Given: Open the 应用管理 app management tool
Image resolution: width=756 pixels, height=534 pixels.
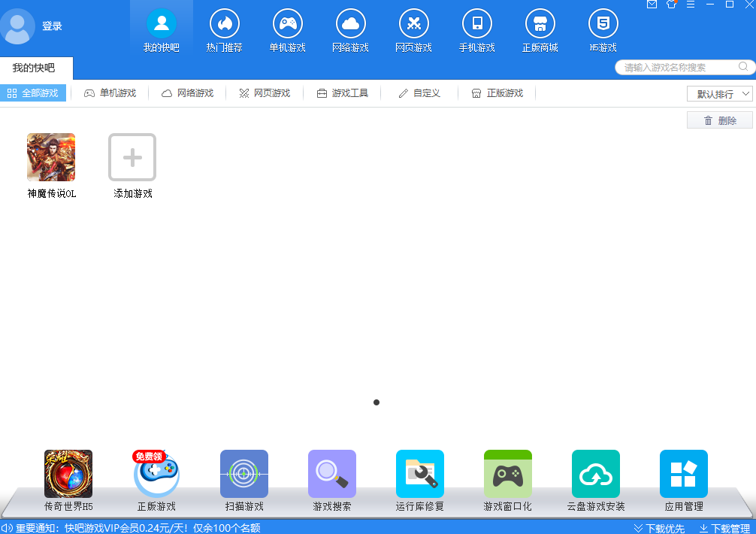Looking at the screenshot, I should (683, 474).
